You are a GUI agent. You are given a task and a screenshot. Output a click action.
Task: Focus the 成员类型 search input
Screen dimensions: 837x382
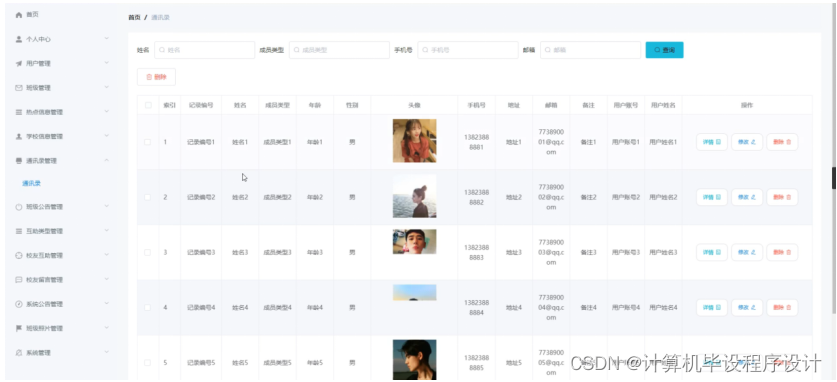click(339, 50)
